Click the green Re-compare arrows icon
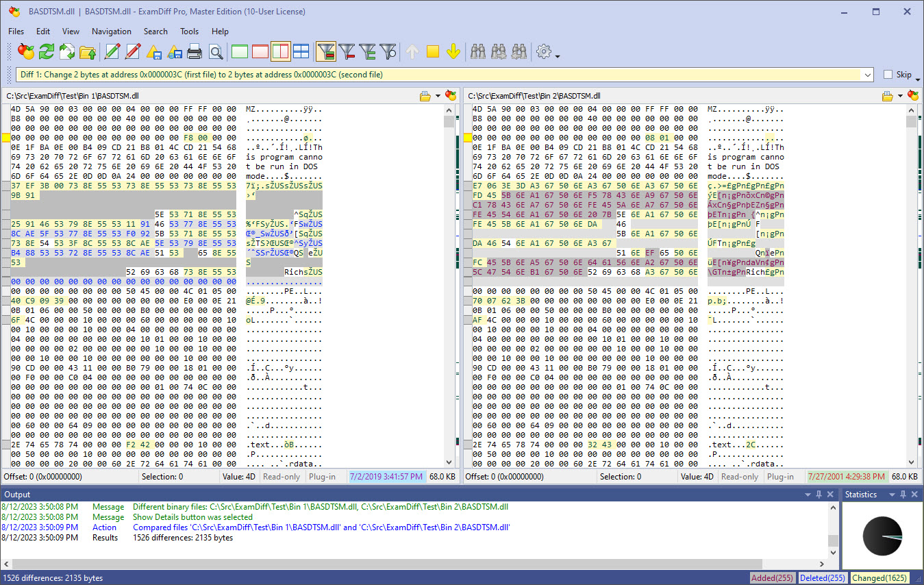 coord(47,51)
